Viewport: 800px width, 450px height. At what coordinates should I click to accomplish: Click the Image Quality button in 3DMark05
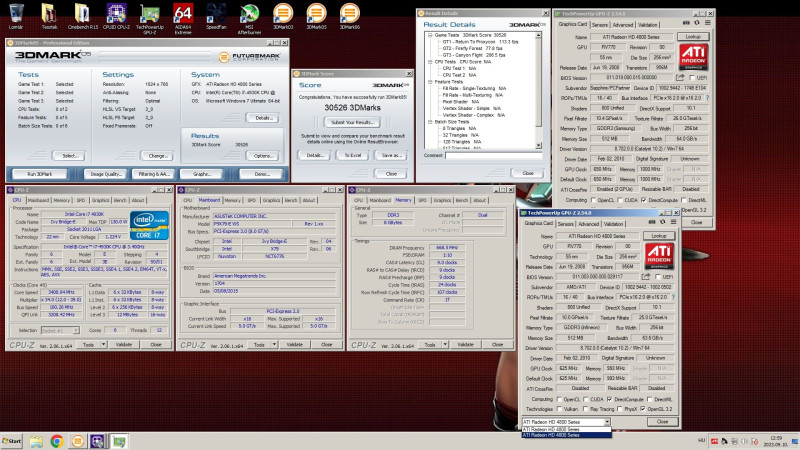pos(106,174)
